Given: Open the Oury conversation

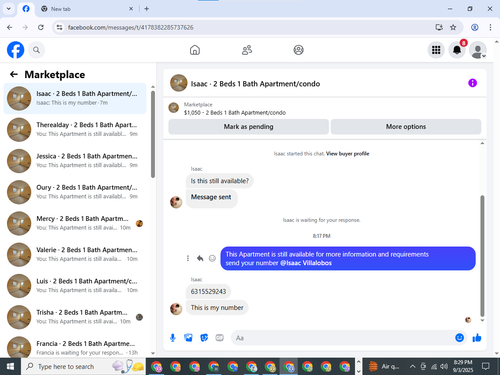Looking at the screenshot, I should [x=75, y=192].
